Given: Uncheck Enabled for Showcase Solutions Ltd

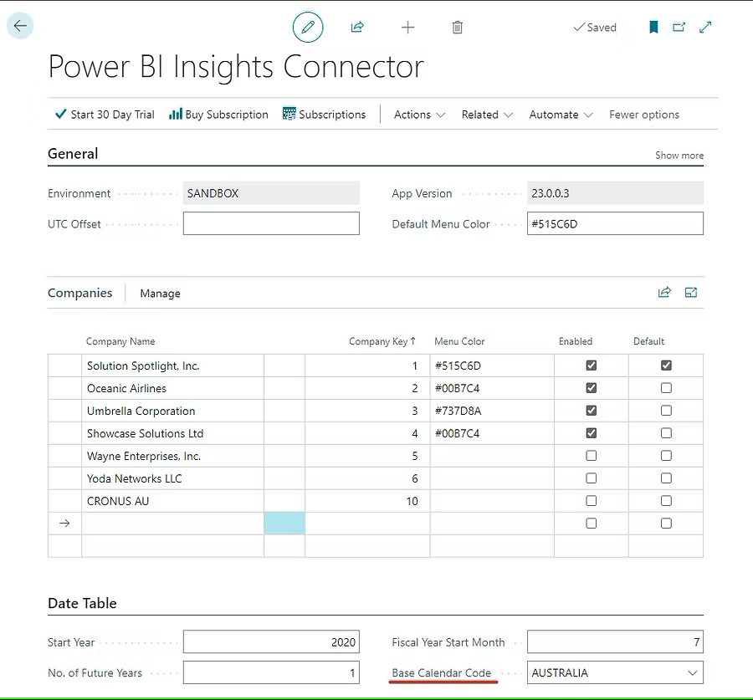Looking at the screenshot, I should [592, 433].
